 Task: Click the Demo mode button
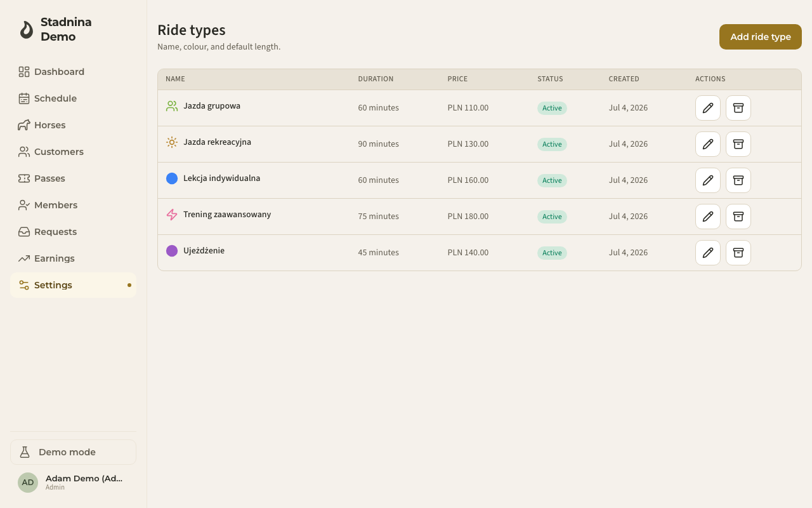pyautogui.click(x=73, y=452)
